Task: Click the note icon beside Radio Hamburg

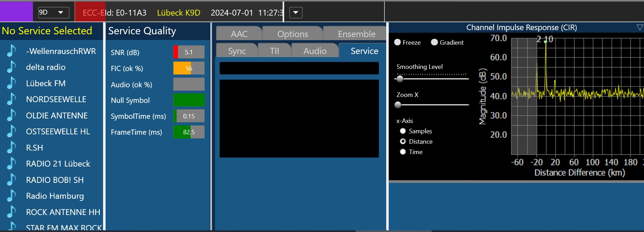Action: point(12,196)
